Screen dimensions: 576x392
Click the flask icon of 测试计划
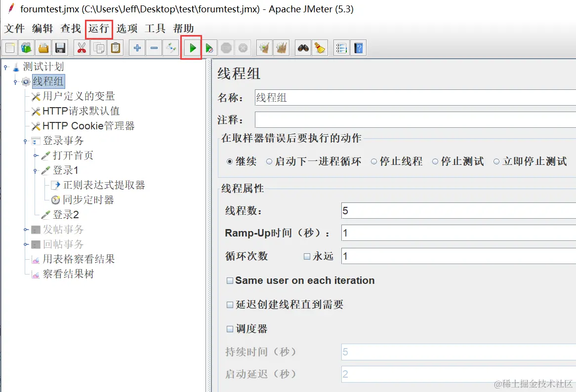point(16,67)
